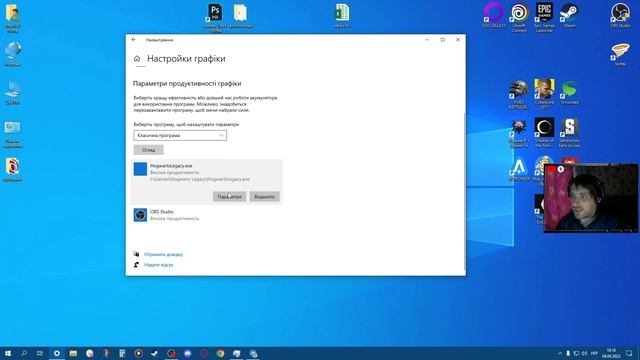Viewport: 640px width, 360px height.
Task: Click the blue HogwartsLegacy.exe app icon
Action: point(140,169)
